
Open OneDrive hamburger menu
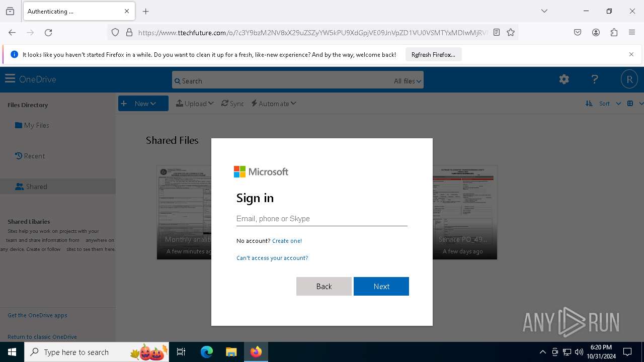point(10,79)
